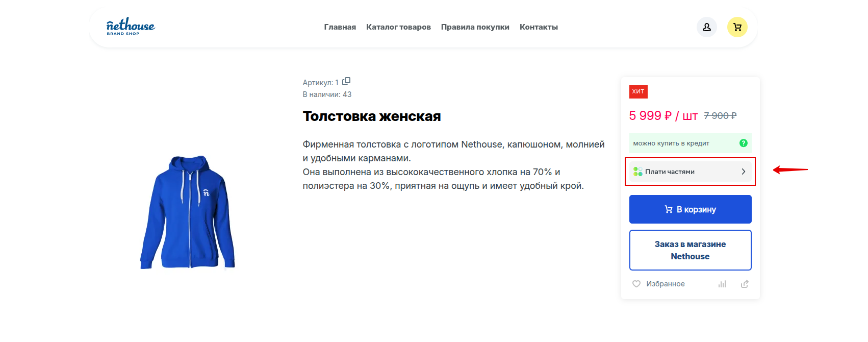Click Заказ в магазине Nethouse button
The width and height of the screenshot is (868, 342).
click(x=691, y=250)
